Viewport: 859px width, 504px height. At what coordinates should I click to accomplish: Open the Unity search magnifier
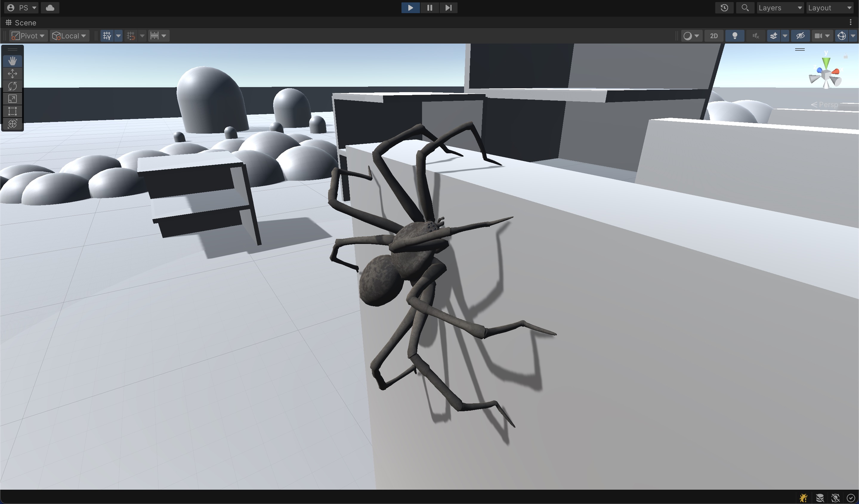coord(745,7)
